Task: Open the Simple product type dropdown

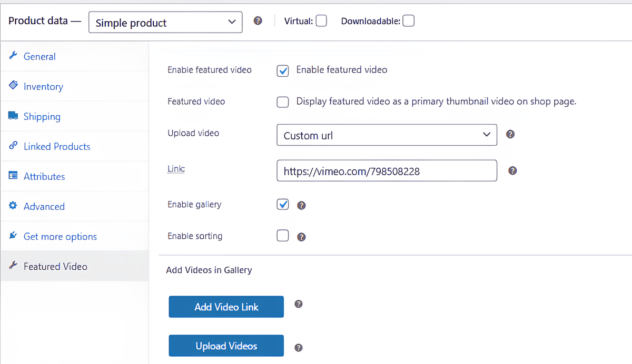Action: (x=165, y=23)
